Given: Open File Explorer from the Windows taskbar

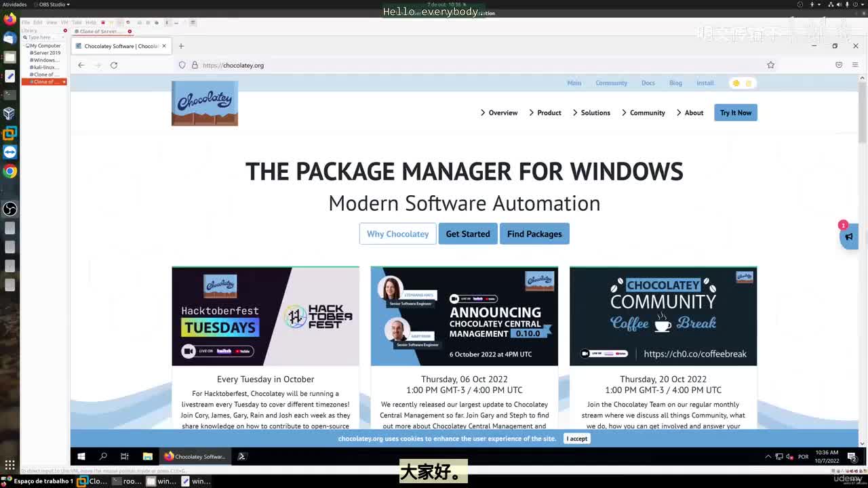Looking at the screenshot, I should (x=147, y=456).
